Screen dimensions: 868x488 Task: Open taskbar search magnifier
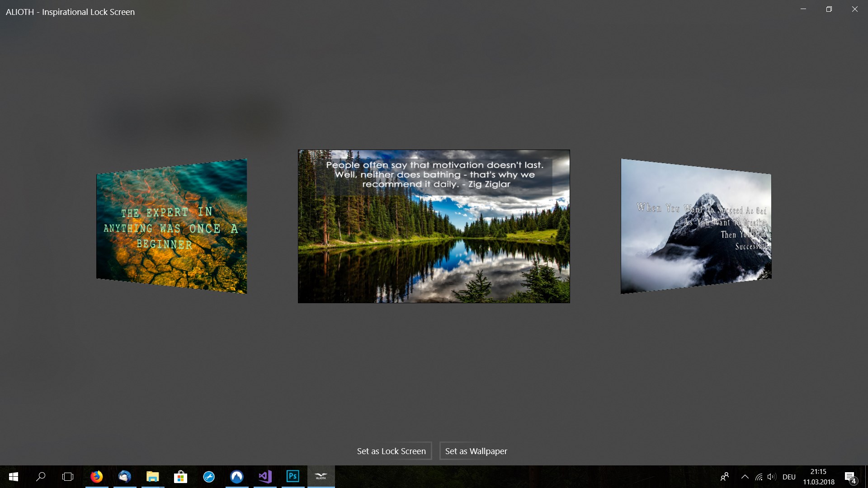tap(41, 477)
